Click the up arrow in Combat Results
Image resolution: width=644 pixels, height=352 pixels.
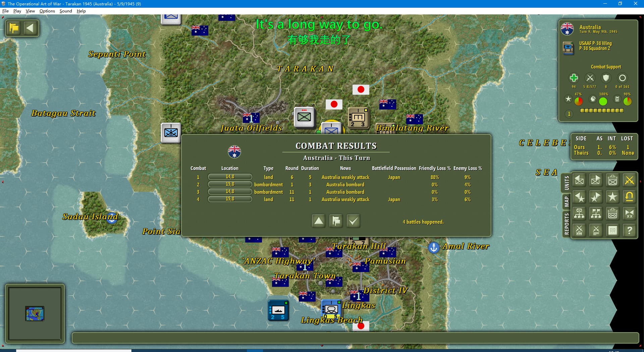click(319, 221)
